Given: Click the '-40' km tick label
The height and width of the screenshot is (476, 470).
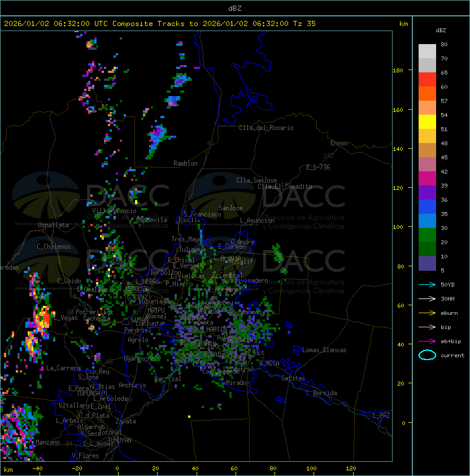Looking at the screenshot, I should tap(38, 469).
